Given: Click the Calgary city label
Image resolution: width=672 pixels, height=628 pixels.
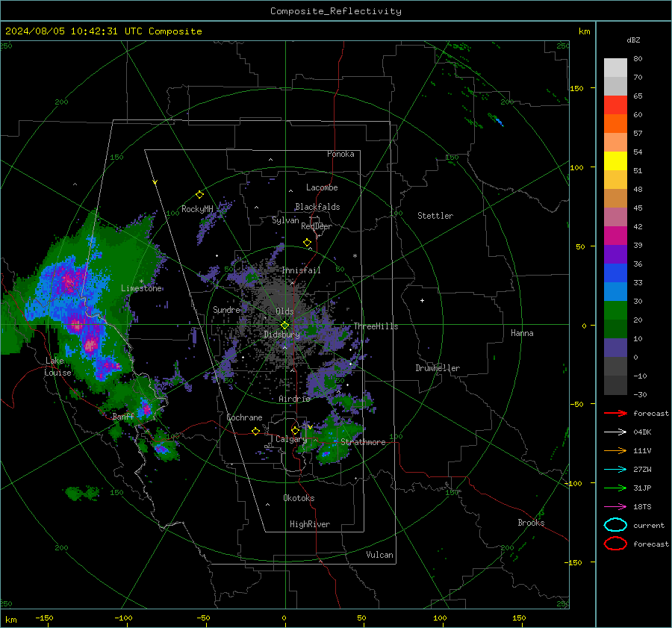Looking at the screenshot, I should [x=291, y=439].
